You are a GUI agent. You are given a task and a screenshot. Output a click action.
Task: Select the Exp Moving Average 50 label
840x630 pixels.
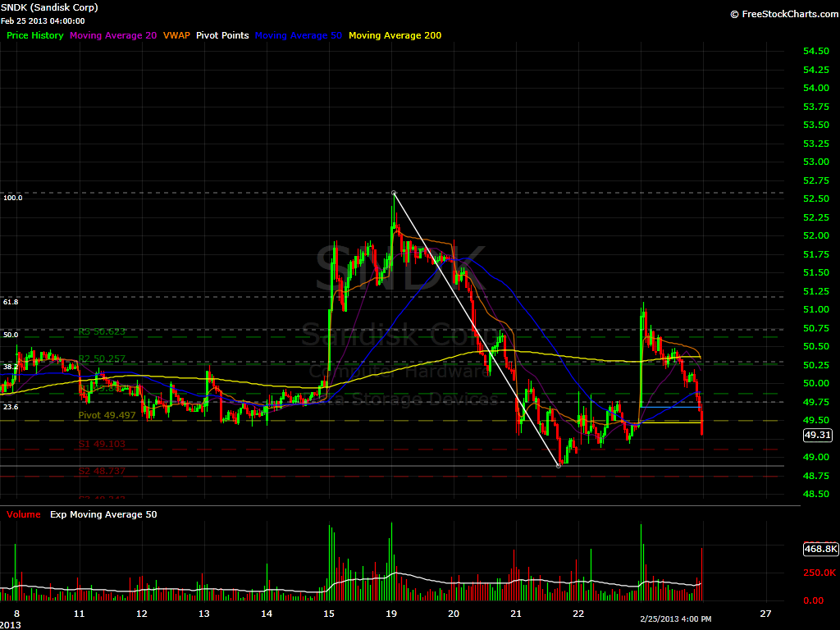coord(103,514)
